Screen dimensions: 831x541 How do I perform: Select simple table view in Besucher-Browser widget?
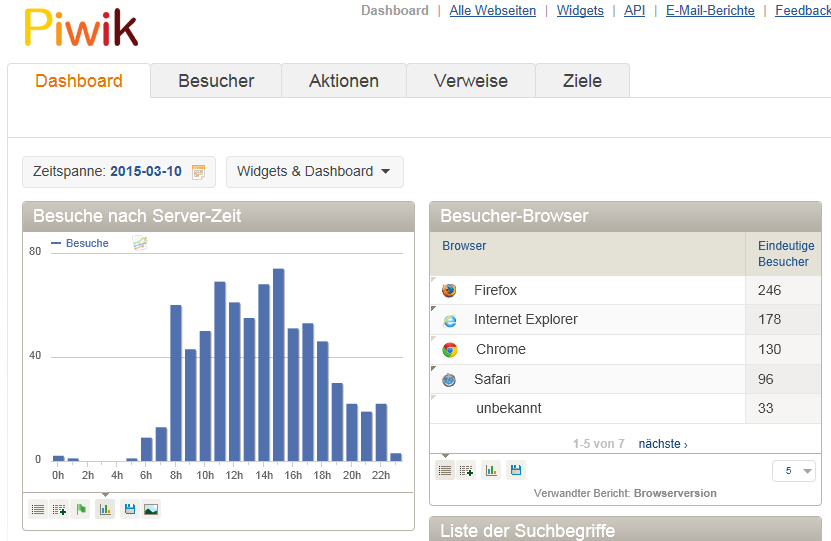445,471
